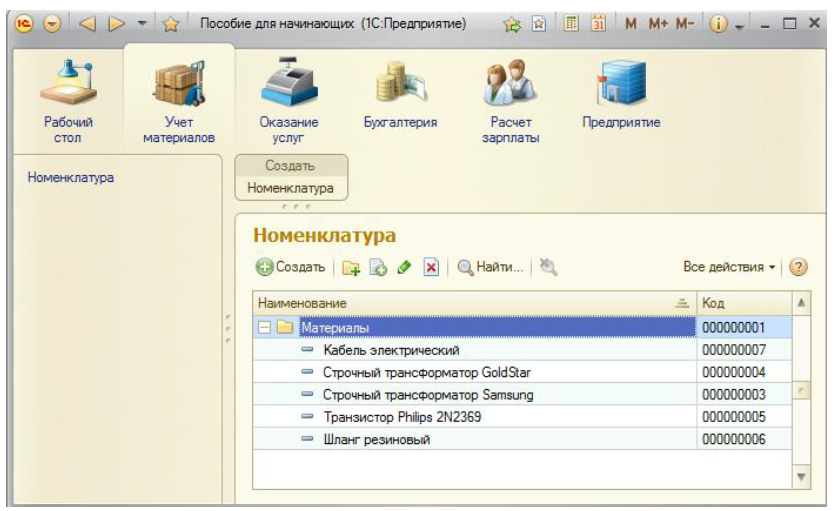Open the history star-sheet icon

539,24
